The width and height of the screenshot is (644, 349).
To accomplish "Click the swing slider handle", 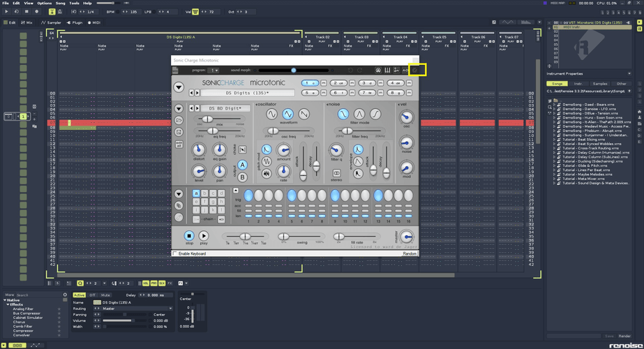I will point(283,237).
